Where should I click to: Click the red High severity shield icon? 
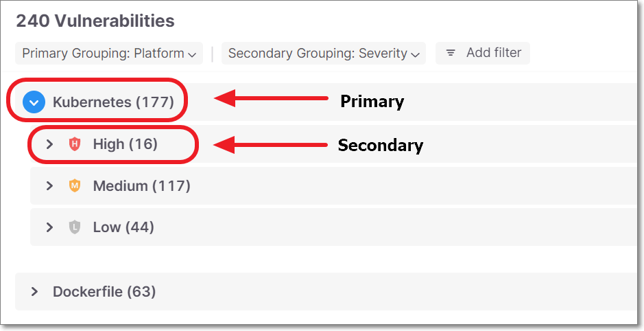[x=74, y=144]
